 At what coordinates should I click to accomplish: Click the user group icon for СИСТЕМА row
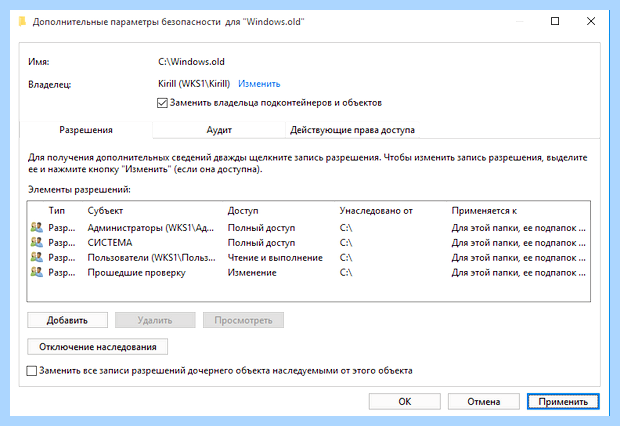[x=36, y=242]
